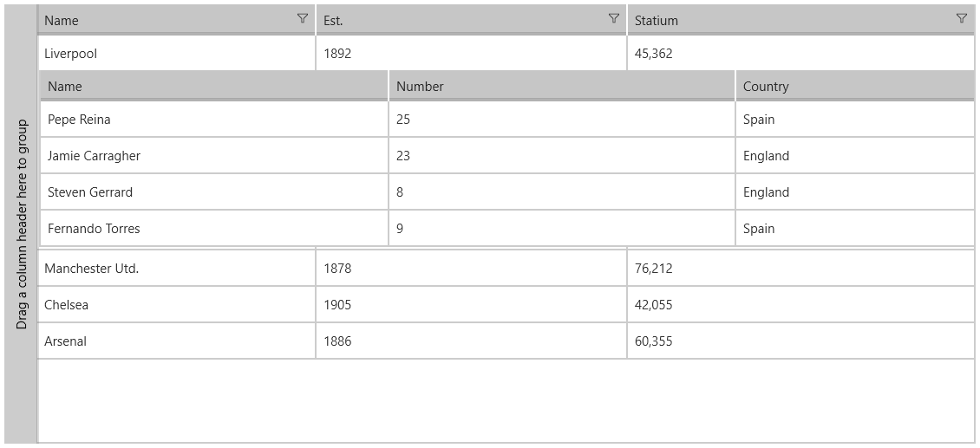
Task: Open filter for the Statium column
Action: pyautogui.click(x=962, y=19)
